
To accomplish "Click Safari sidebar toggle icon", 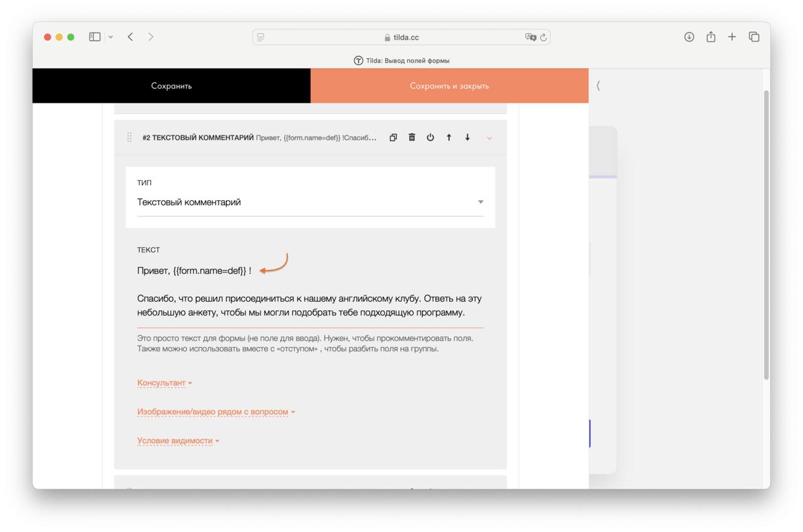I will (95, 37).
